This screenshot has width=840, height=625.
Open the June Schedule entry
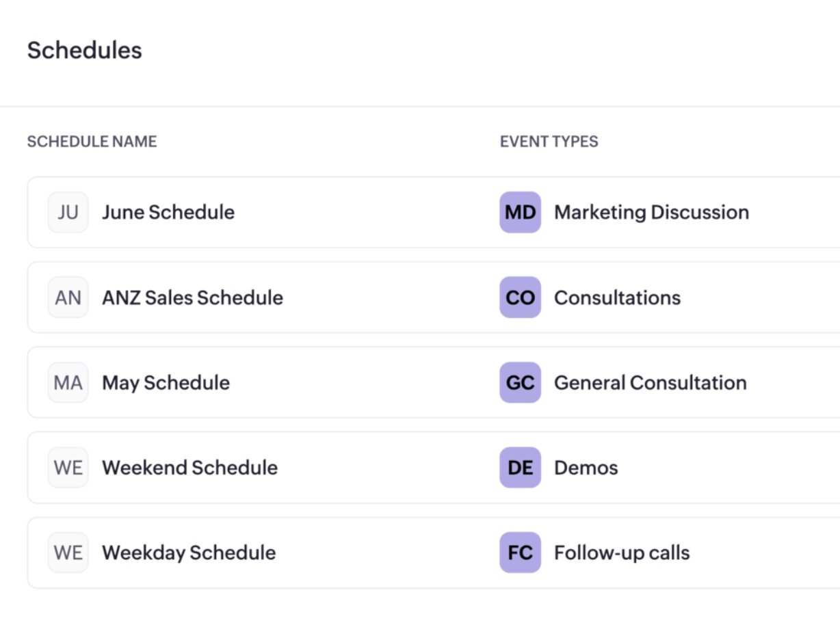(168, 212)
